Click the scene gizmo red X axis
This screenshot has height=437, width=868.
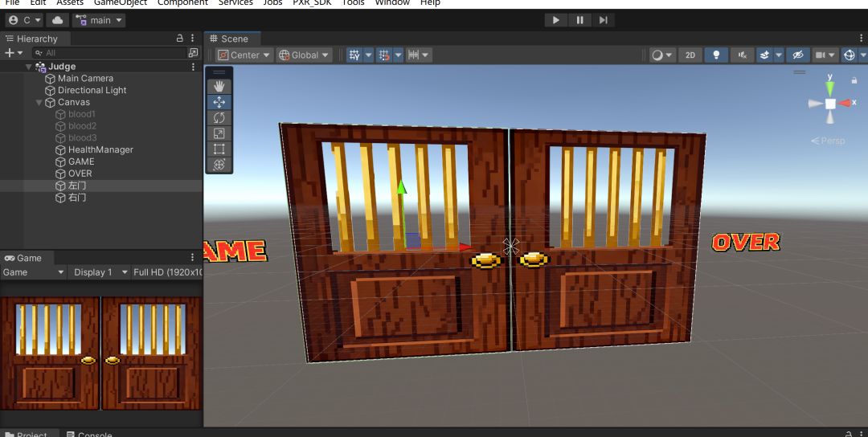pyautogui.click(x=845, y=104)
